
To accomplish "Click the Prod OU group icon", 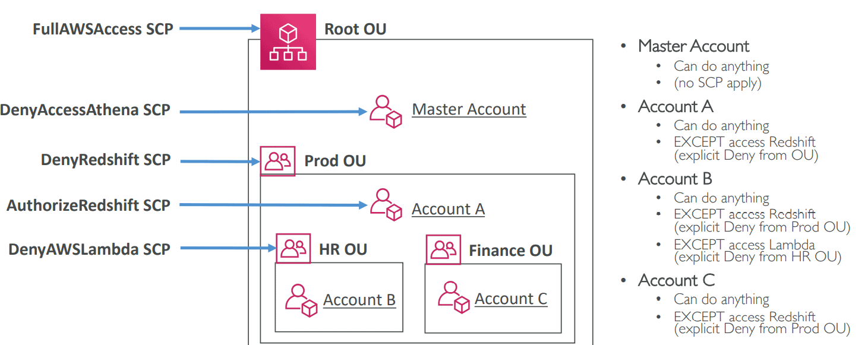I will [277, 161].
